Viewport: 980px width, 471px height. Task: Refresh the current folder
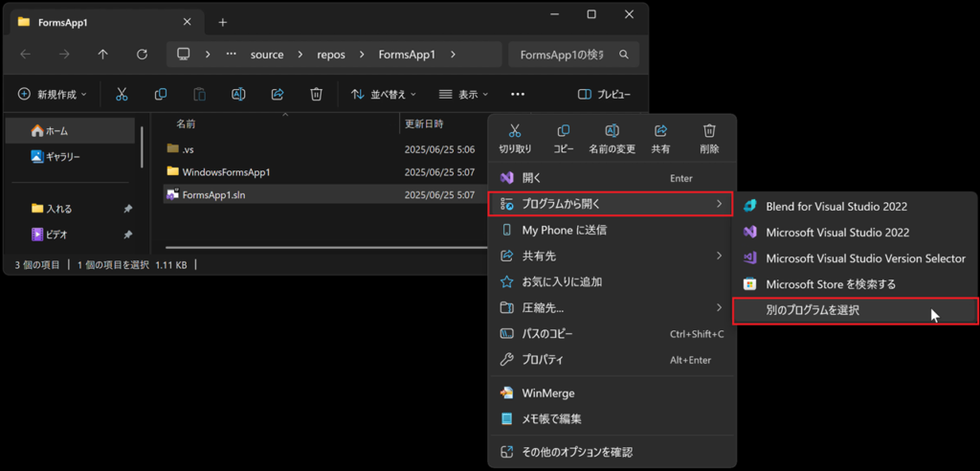tap(142, 55)
